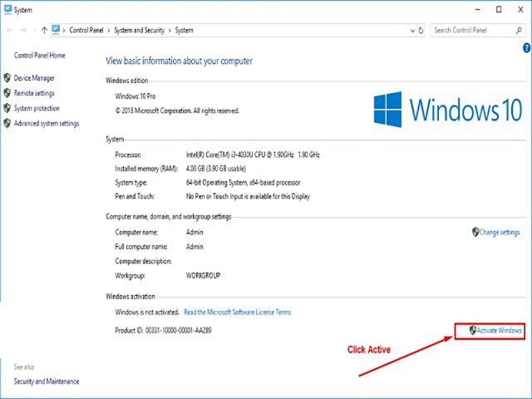Click the Intel Core i3-4030U processor value

click(253, 155)
